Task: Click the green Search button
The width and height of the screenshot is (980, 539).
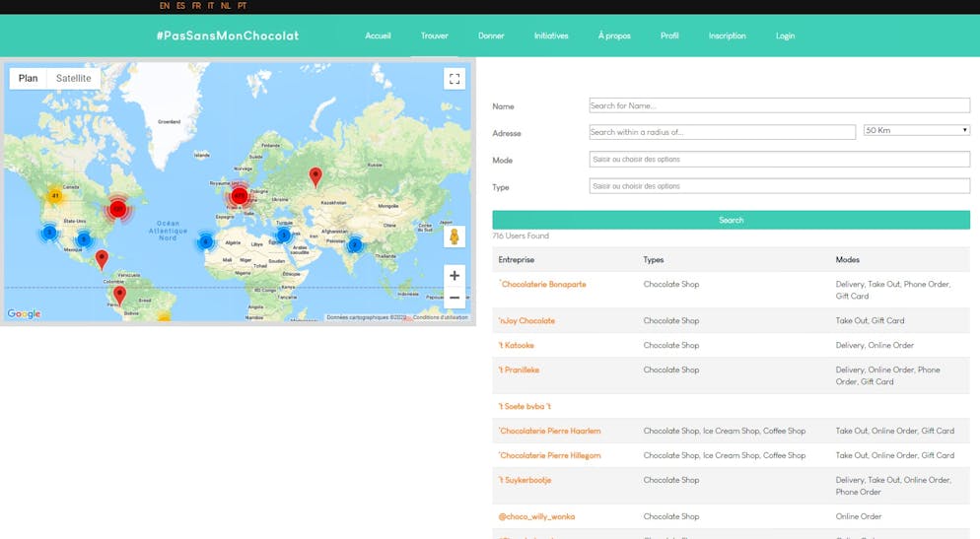Action: 732,220
